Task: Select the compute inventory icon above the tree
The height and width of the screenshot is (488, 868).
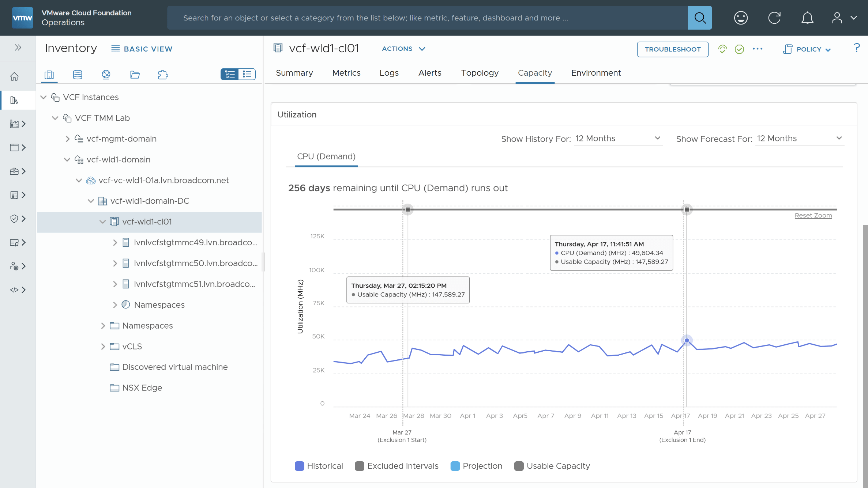Action: pyautogui.click(x=49, y=74)
